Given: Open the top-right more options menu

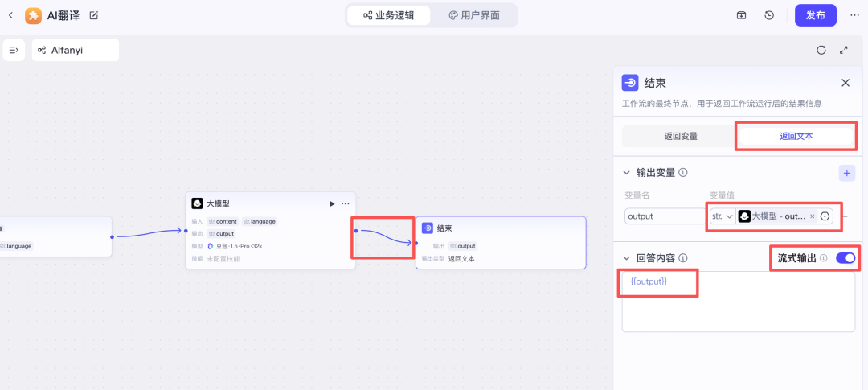Looking at the screenshot, I should click(854, 15).
